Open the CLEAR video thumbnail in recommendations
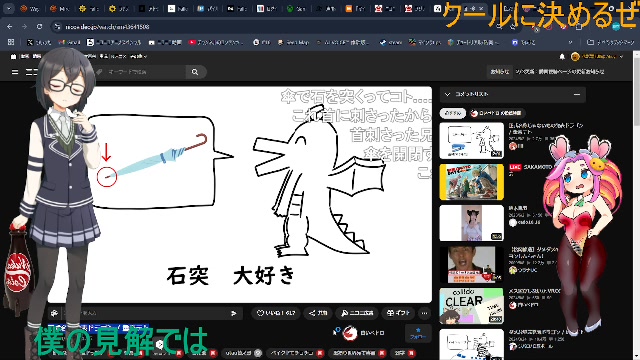 pyautogui.click(x=471, y=306)
